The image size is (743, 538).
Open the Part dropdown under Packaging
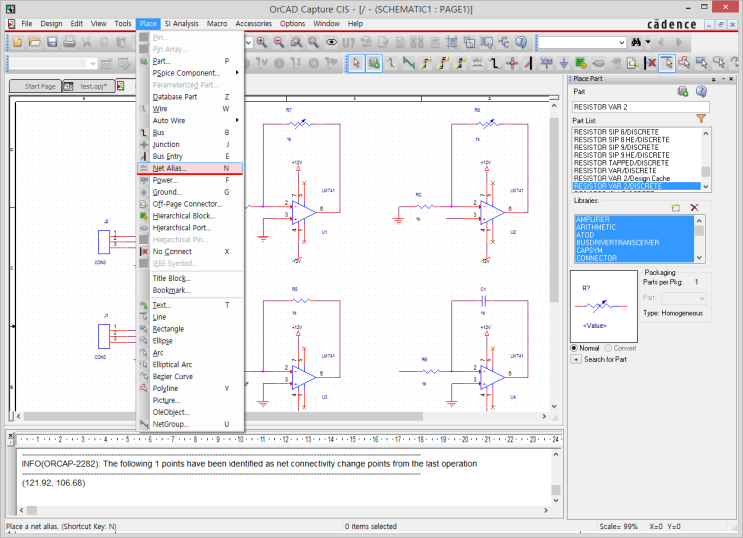[x=702, y=298]
